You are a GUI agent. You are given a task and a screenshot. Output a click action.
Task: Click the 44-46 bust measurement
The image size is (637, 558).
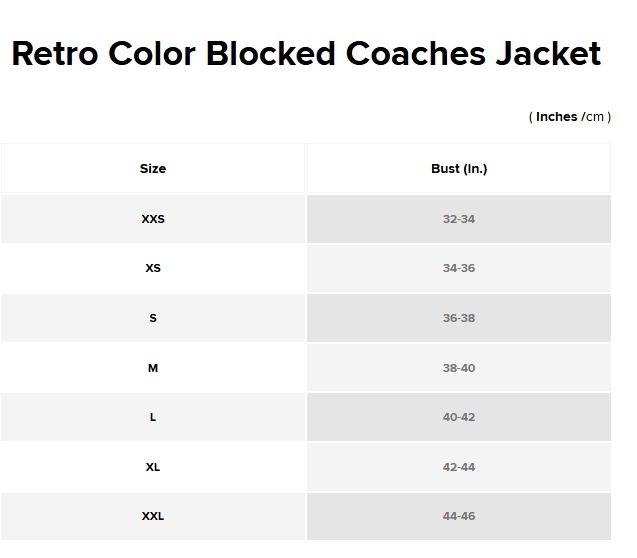[459, 516]
